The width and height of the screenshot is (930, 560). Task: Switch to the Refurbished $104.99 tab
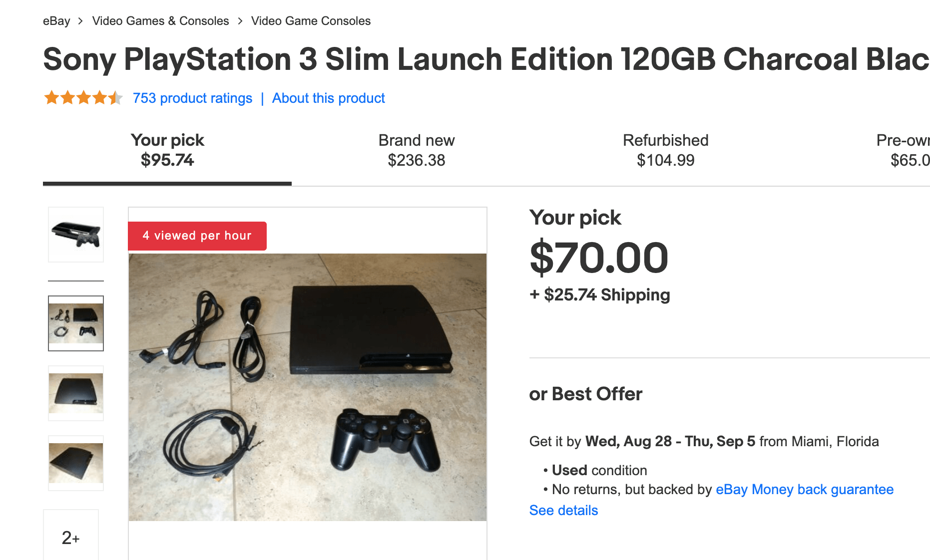point(665,150)
